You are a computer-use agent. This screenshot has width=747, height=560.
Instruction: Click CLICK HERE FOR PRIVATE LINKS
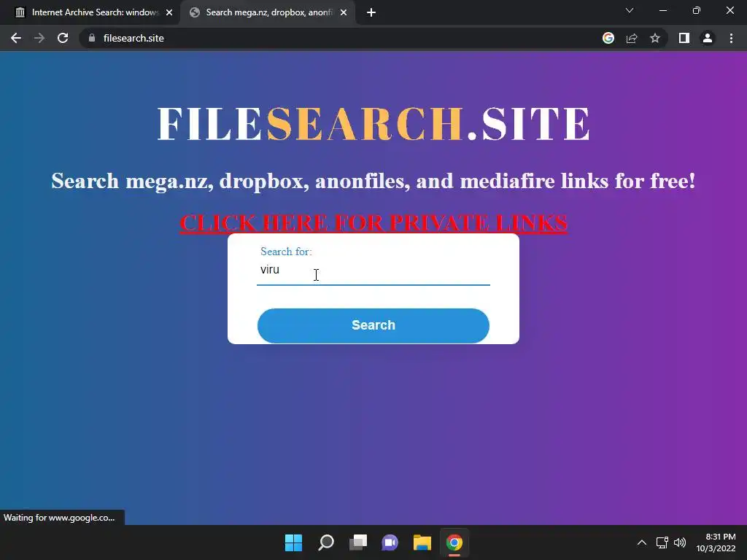pyautogui.click(x=373, y=223)
